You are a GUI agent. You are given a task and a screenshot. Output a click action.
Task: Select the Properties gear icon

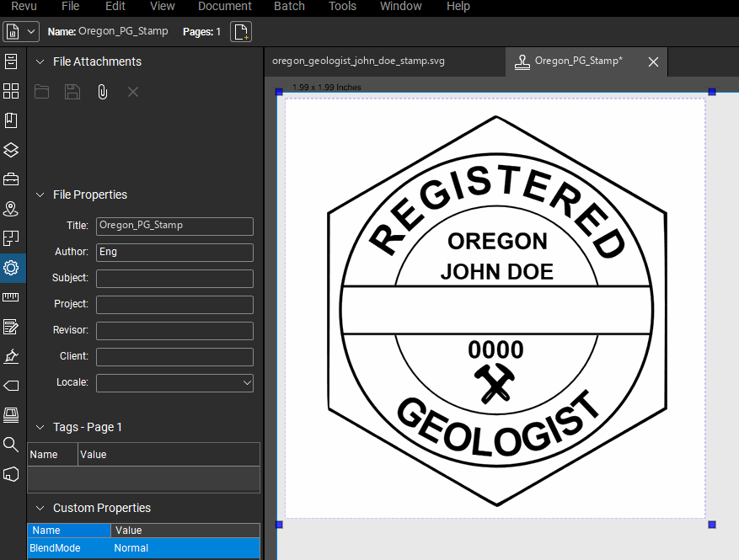(x=11, y=268)
